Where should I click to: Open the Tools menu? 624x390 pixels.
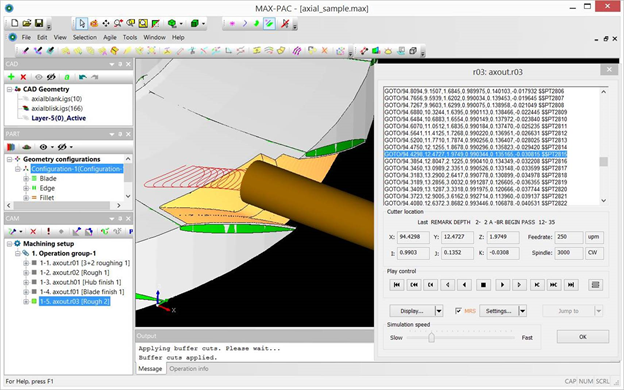point(130,37)
